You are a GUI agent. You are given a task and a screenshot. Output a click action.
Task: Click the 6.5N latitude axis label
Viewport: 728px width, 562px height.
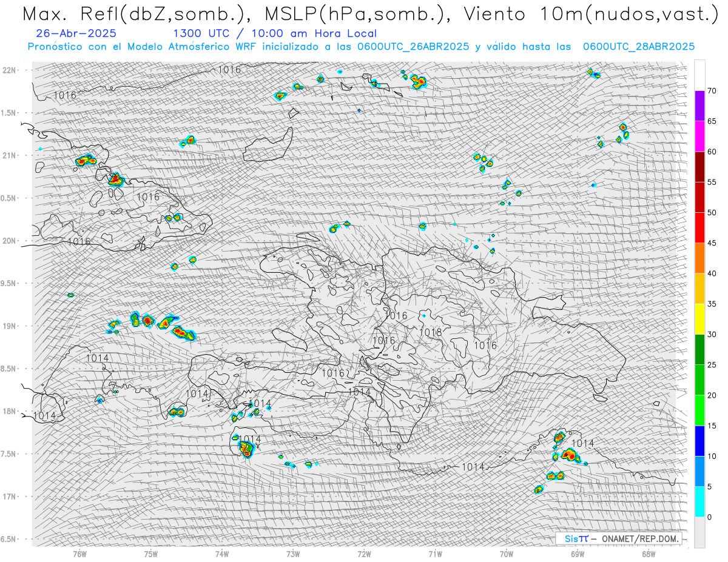[x=9, y=540]
